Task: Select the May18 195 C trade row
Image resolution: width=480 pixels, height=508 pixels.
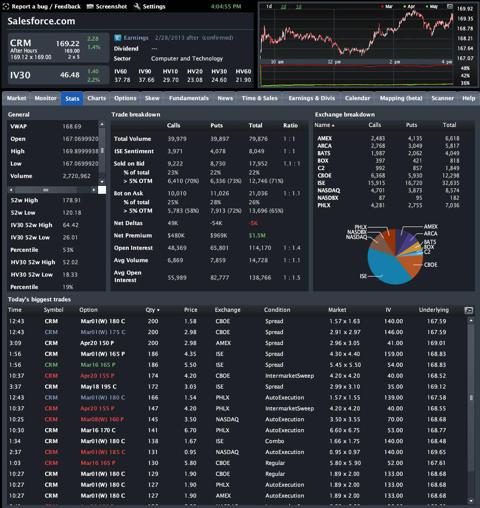Action: (x=236, y=387)
